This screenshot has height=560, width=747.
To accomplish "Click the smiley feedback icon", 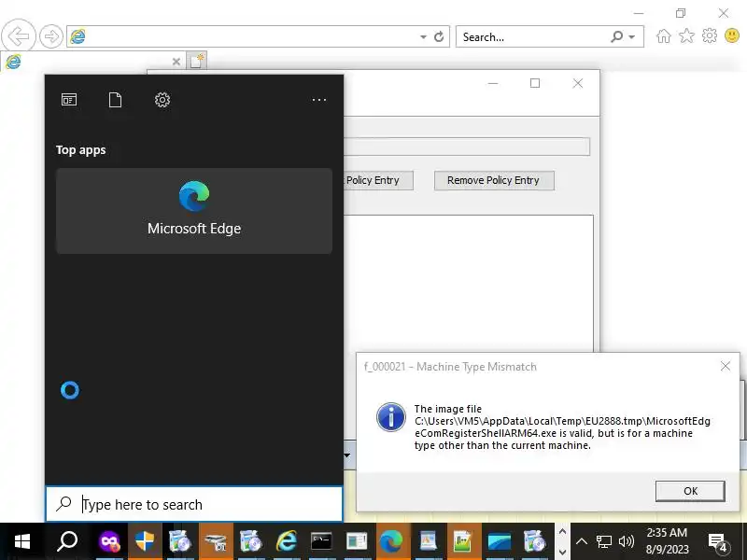I will [732, 35].
